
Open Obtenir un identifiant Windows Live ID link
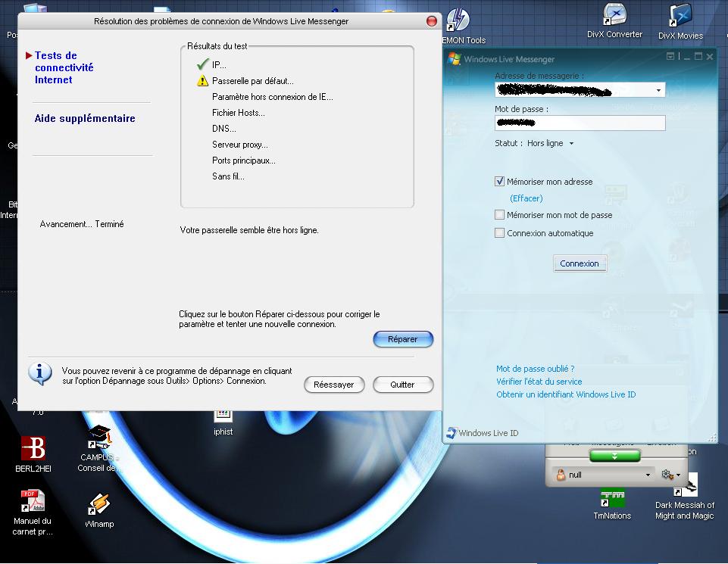pyautogui.click(x=566, y=394)
